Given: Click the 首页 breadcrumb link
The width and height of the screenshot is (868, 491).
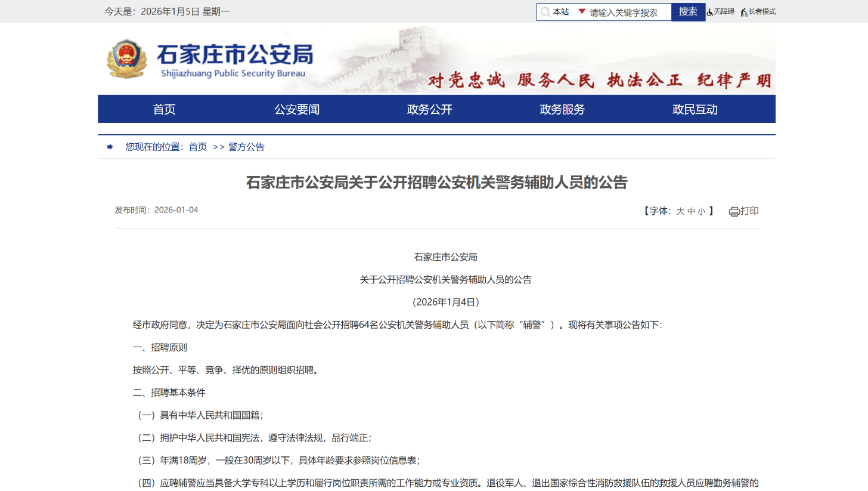Looking at the screenshot, I should 197,146.
